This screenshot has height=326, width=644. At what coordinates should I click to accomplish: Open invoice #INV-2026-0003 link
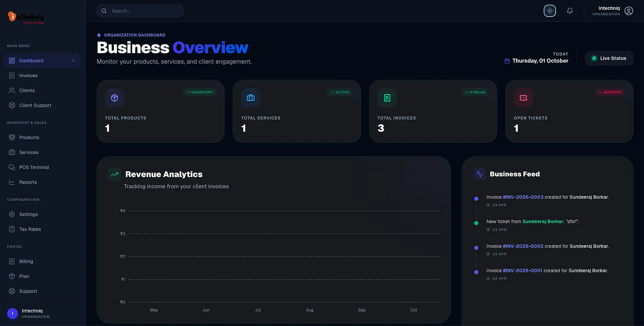[523, 197]
